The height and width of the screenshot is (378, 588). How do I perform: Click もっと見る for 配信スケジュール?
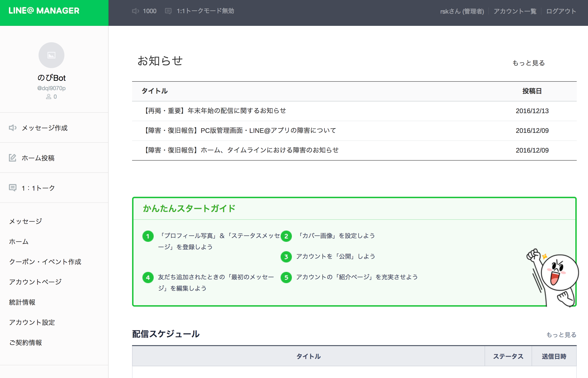point(561,335)
